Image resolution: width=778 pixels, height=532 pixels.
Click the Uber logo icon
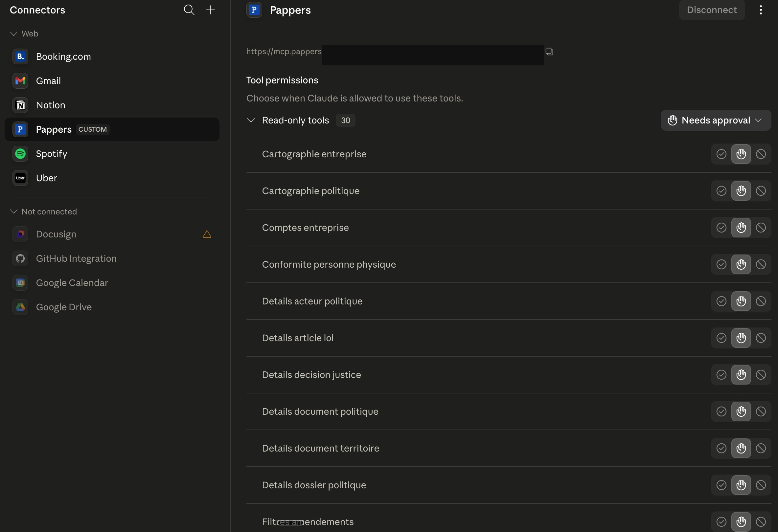(20, 178)
